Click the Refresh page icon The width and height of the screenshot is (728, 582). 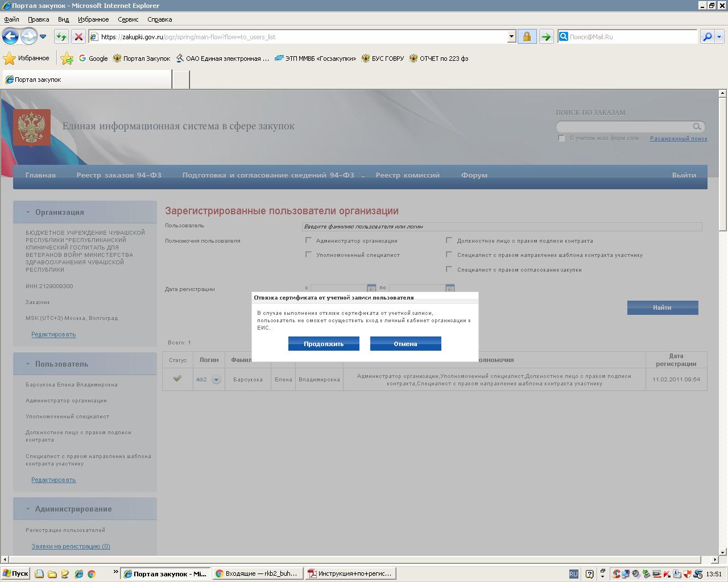click(x=61, y=37)
